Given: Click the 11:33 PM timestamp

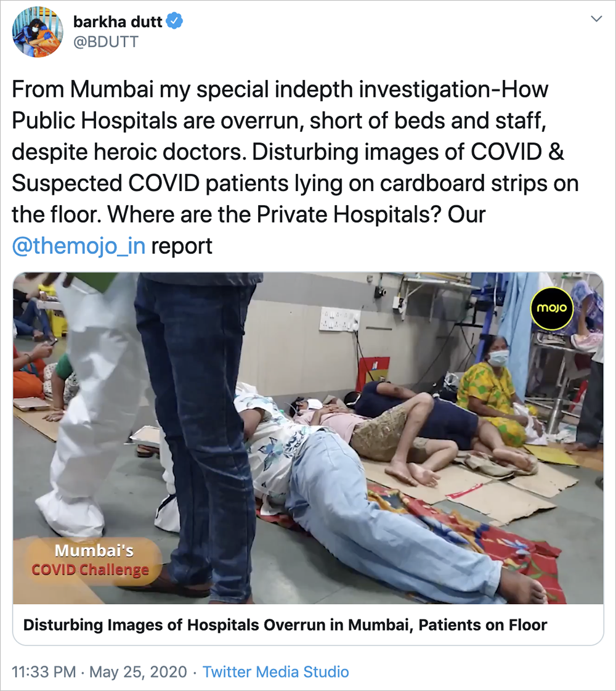Looking at the screenshot, I should [x=44, y=672].
